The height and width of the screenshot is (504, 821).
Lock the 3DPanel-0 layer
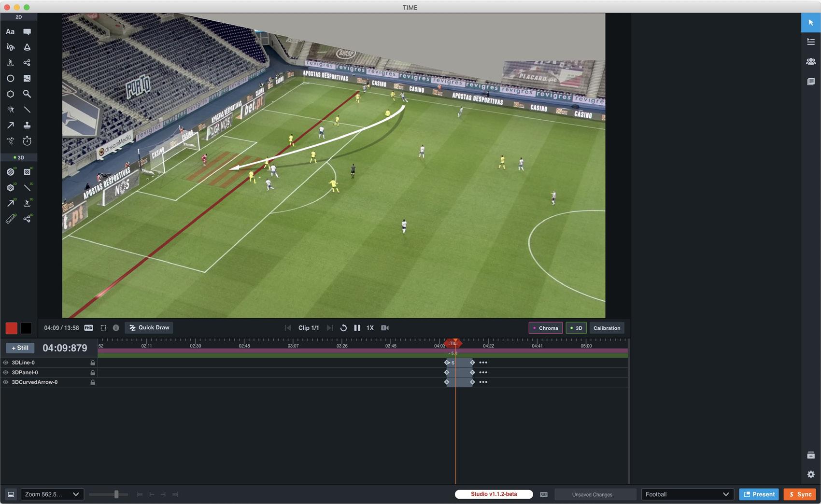[93, 373]
